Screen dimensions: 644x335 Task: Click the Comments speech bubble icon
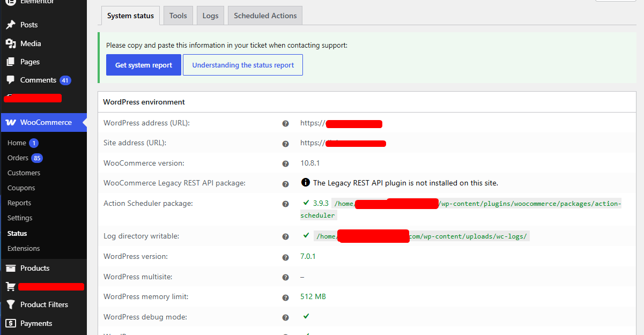[10, 80]
